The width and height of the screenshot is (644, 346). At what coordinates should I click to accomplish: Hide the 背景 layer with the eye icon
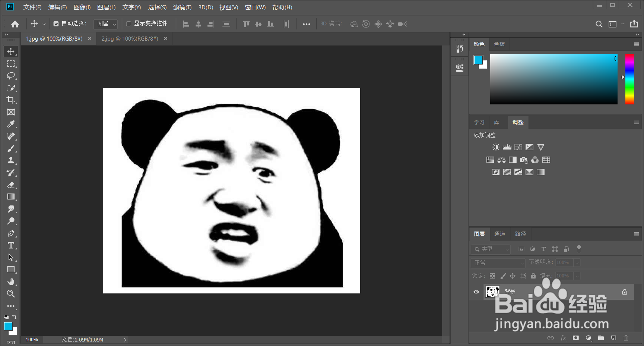[476, 292]
